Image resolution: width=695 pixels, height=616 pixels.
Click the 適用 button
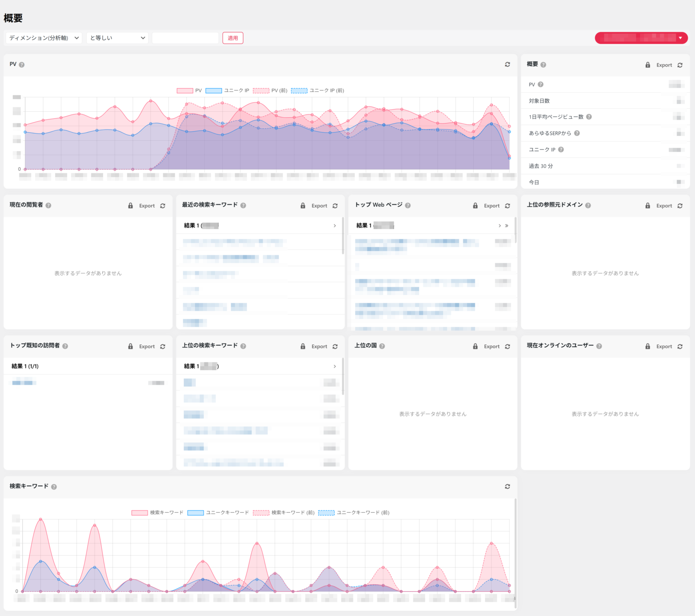click(233, 38)
